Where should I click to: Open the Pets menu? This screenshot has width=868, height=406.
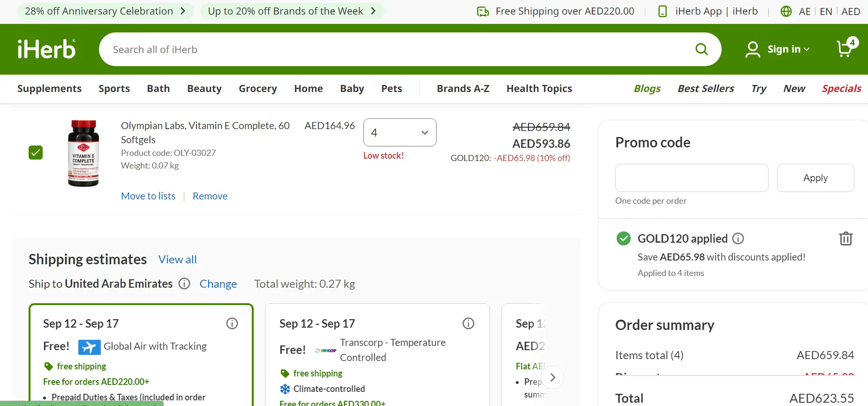pyautogui.click(x=392, y=89)
